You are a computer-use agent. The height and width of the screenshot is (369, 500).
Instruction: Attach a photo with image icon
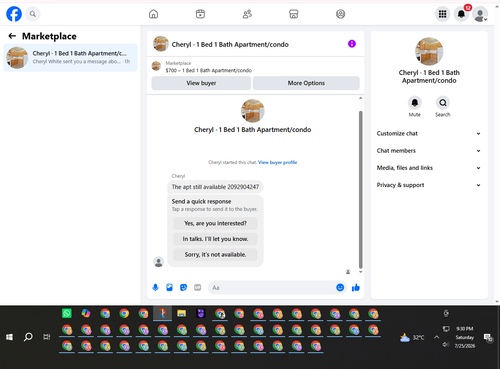pos(169,287)
